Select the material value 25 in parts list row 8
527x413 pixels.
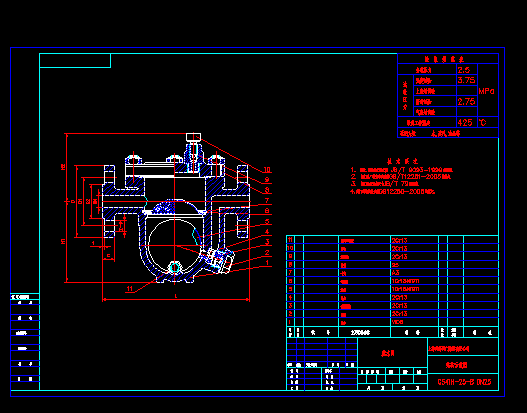coord(395,265)
